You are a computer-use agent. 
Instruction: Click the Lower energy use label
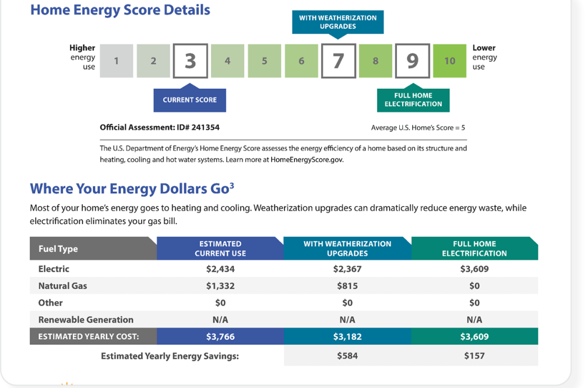tap(485, 58)
